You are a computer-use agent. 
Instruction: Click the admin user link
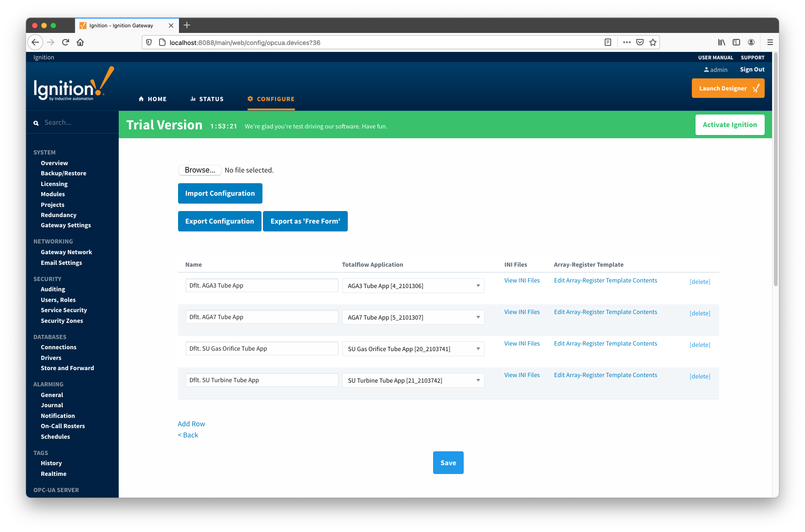(716, 70)
